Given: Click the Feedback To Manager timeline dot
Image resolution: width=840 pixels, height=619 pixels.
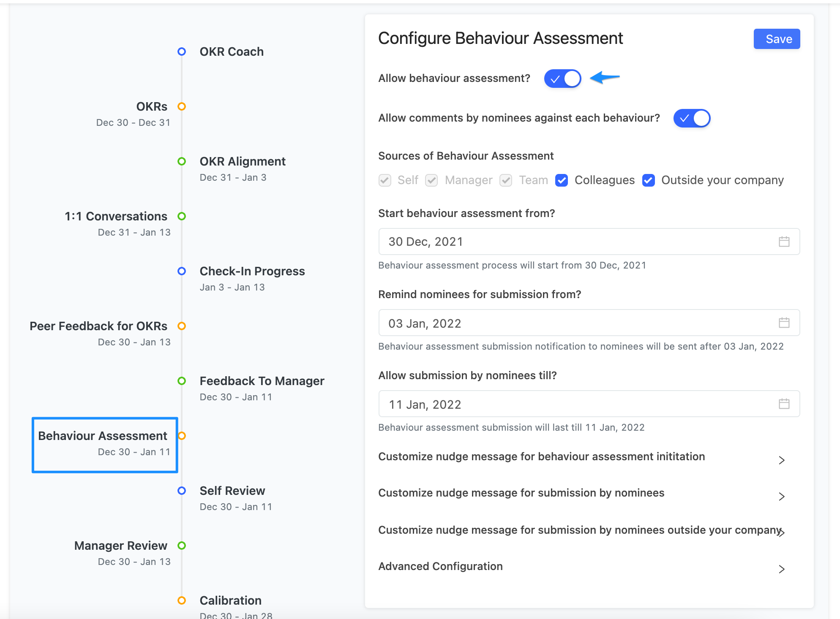Looking at the screenshot, I should [x=182, y=381].
